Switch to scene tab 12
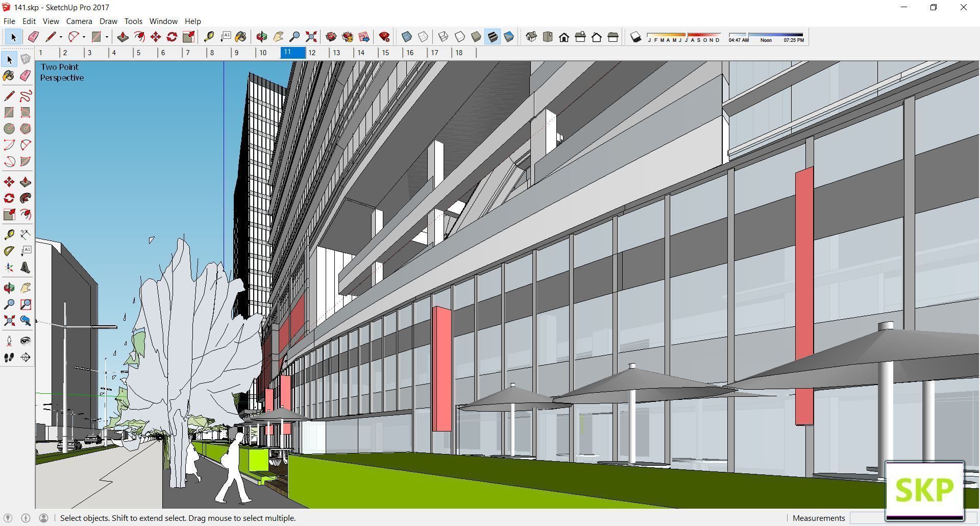Image resolution: width=980 pixels, height=526 pixels. [317, 53]
